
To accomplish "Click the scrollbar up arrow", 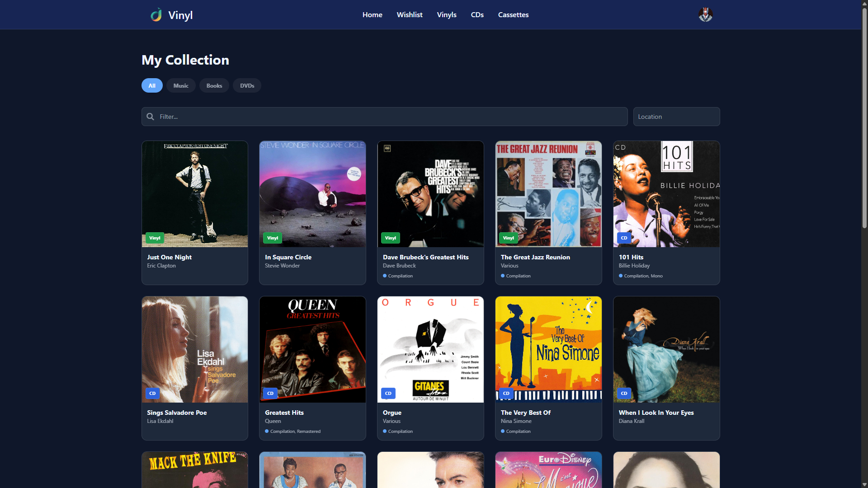I will [x=864, y=3].
